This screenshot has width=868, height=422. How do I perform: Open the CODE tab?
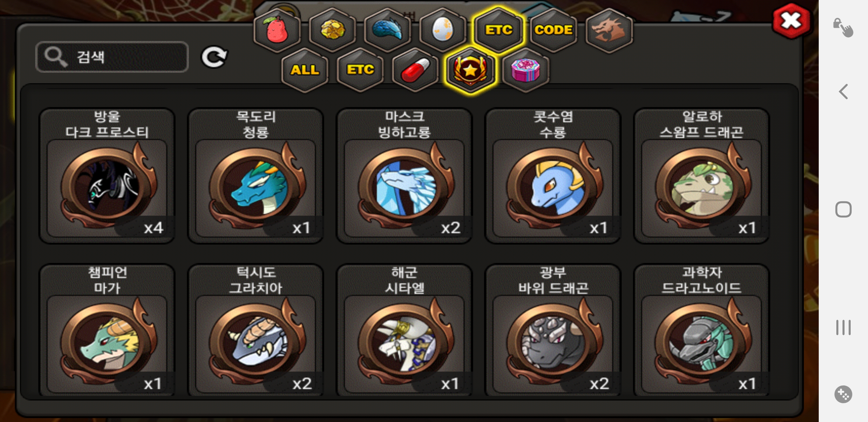click(x=553, y=30)
